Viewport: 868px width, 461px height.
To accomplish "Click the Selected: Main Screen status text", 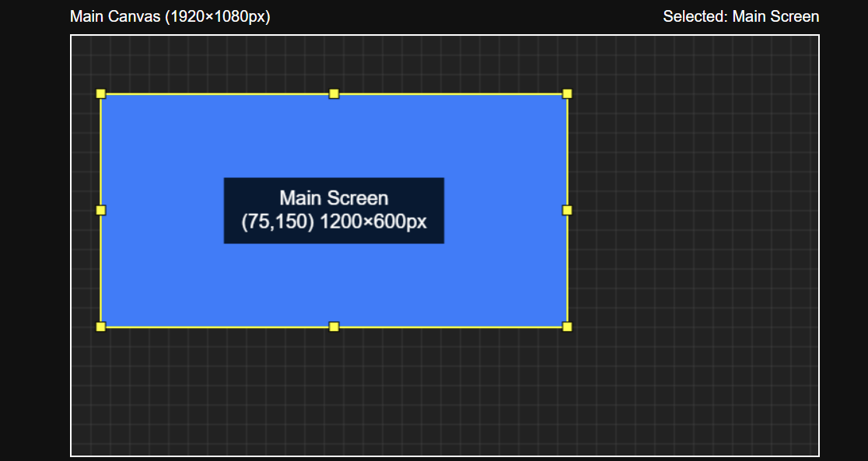I will click(740, 16).
